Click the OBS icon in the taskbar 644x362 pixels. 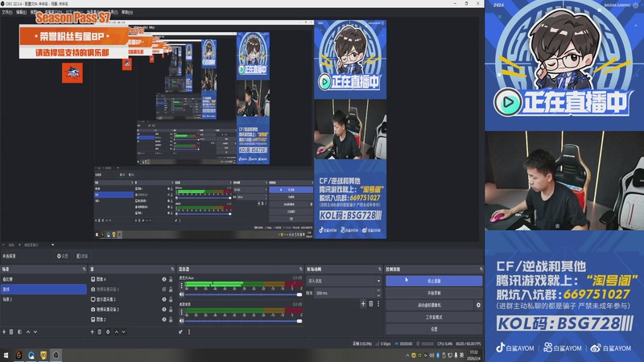point(56,355)
